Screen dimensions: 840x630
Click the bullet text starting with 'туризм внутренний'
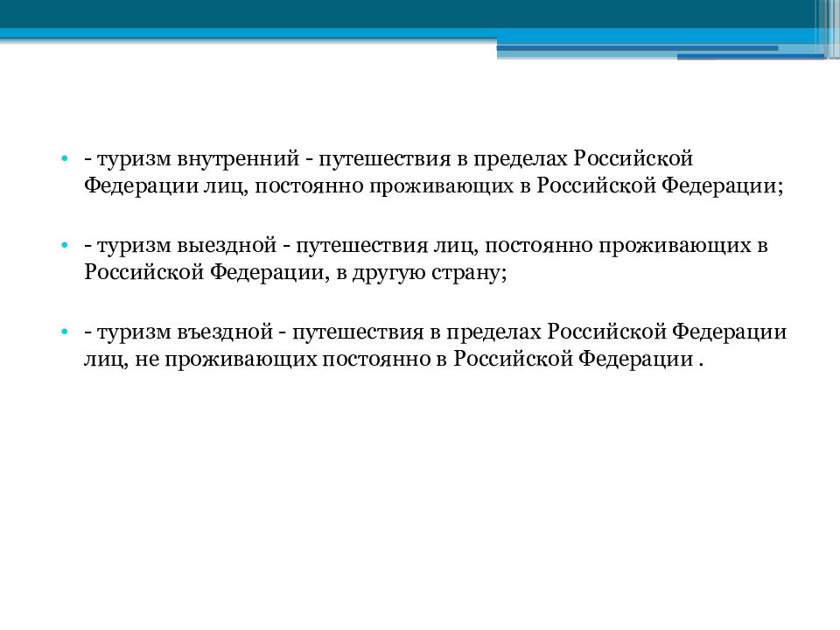[433, 172]
